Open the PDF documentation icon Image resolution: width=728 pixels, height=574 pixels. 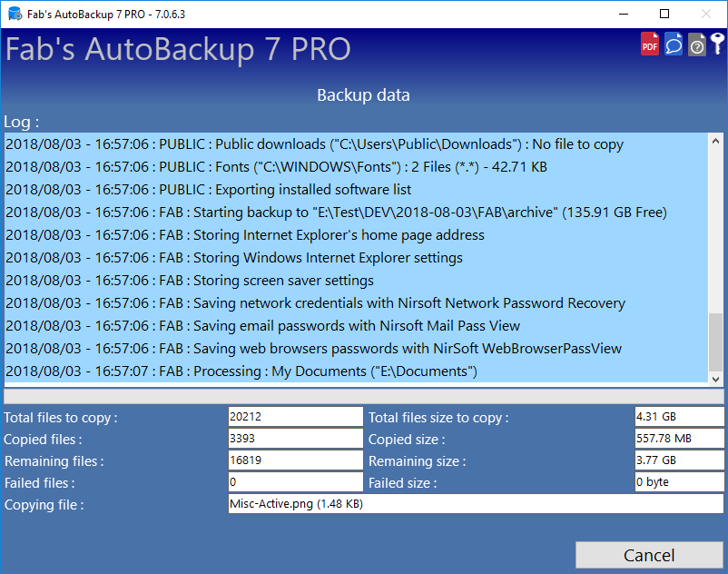(650, 45)
